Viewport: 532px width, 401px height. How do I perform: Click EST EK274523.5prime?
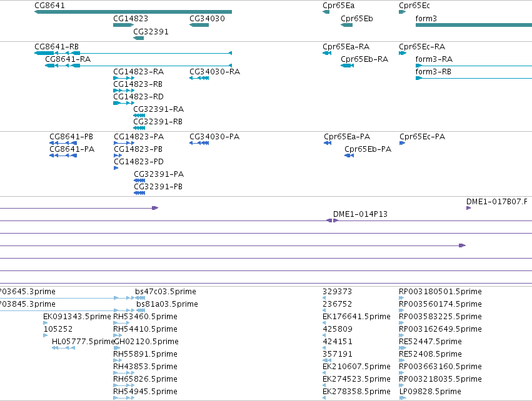click(x=324, y=386)
